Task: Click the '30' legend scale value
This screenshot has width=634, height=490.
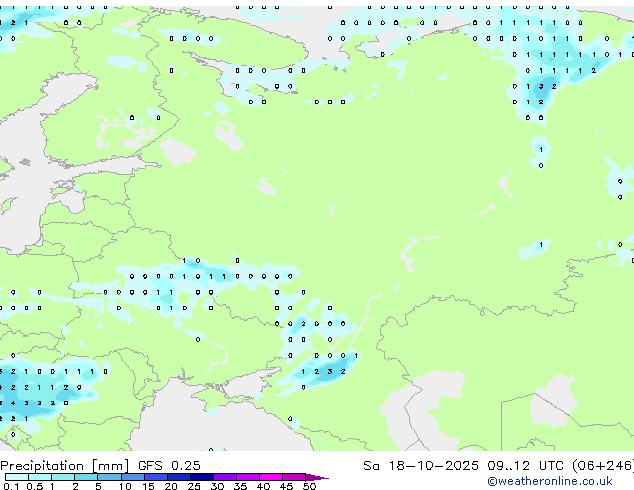Action: click(218, 486)
